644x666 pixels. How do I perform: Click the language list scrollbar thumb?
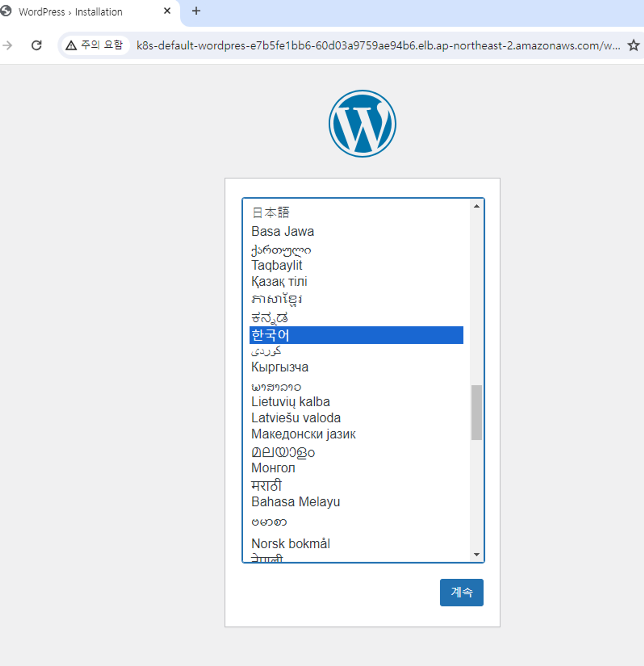tap(477, 413)
